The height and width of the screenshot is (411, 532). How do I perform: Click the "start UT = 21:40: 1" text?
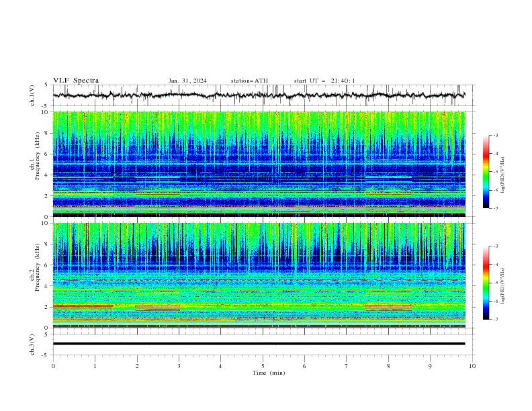(324, 81)
